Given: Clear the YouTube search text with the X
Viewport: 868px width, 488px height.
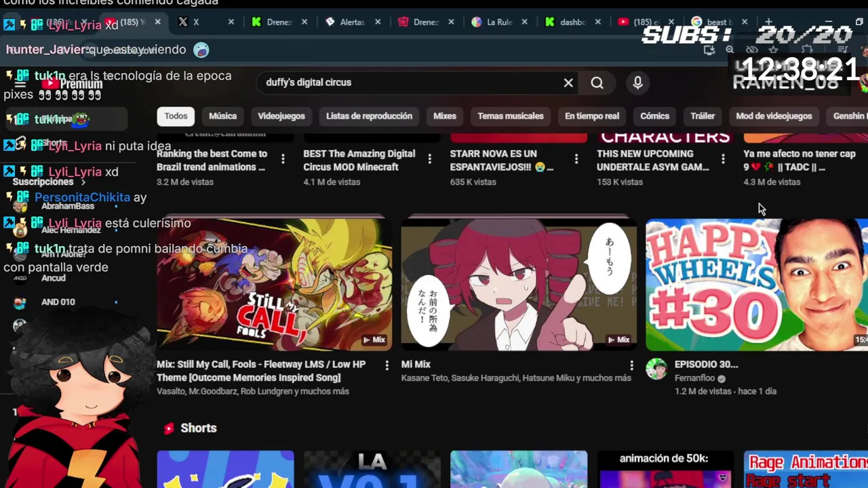Looking at the screenshot, I should tap(568, 83).
